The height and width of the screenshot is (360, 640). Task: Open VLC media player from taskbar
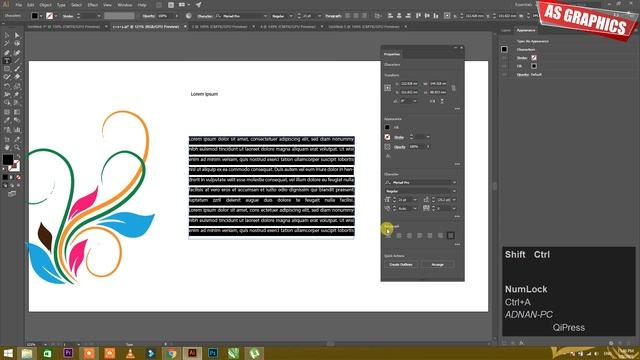pyautogui.click(x=130, y=353)
